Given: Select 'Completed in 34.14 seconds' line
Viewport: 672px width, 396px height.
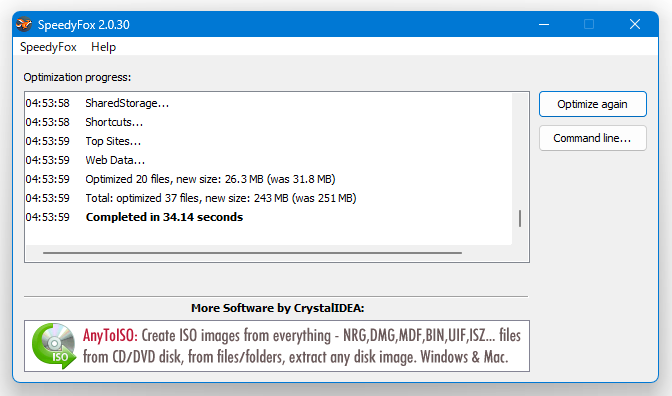Looking at the screenshot, I should (x=268, y=217).
